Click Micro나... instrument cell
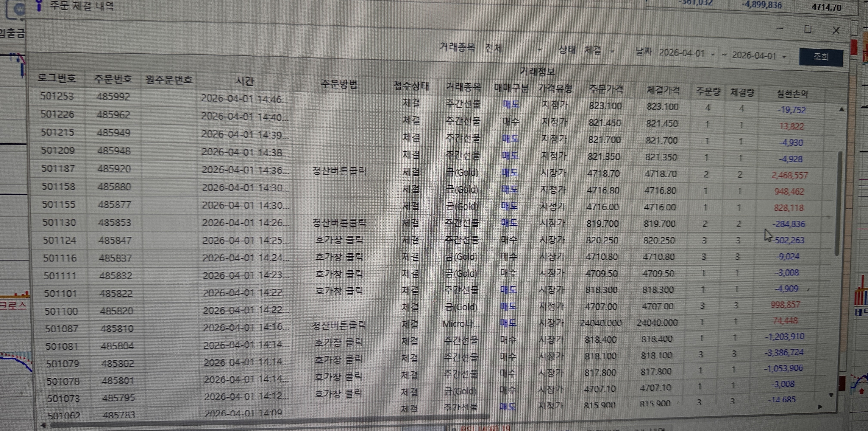Viewport: 868px width, 431px height. [x=461, y=324]
